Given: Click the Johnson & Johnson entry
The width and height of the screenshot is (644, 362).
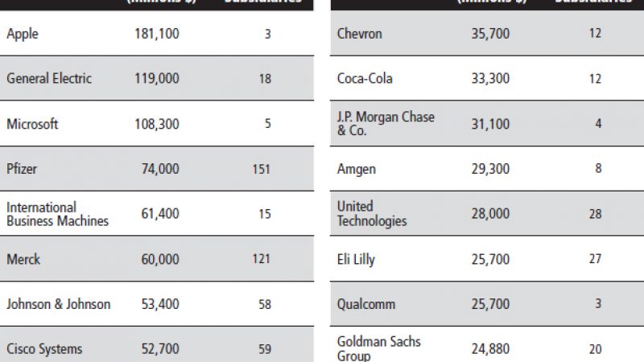Looking at the screenshot, I should coord(59,304).
